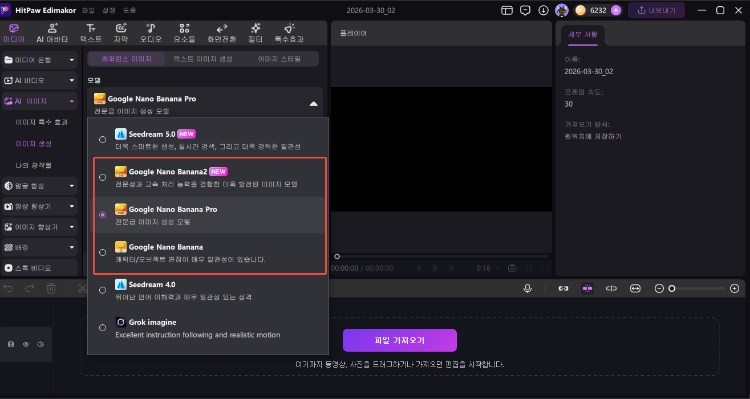Open 나의 창작물 in the sidebar
This screenshot has width=750, height=399.
coord(33,165)
